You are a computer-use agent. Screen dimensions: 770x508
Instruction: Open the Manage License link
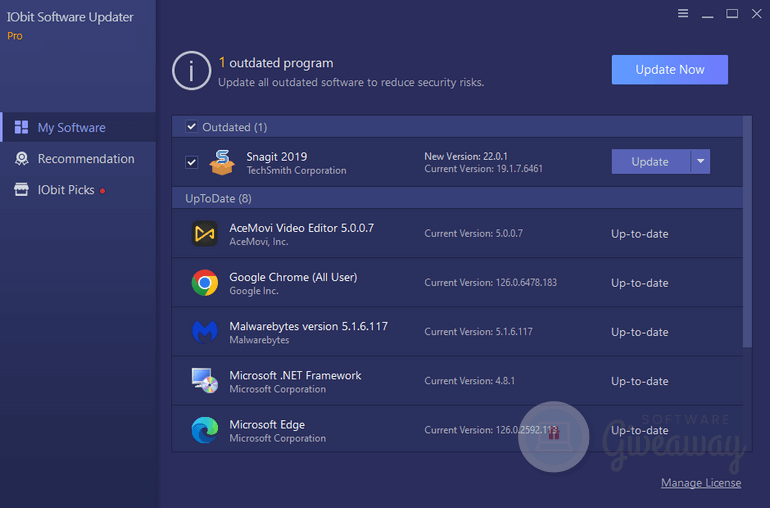click(x=701, y=483)
